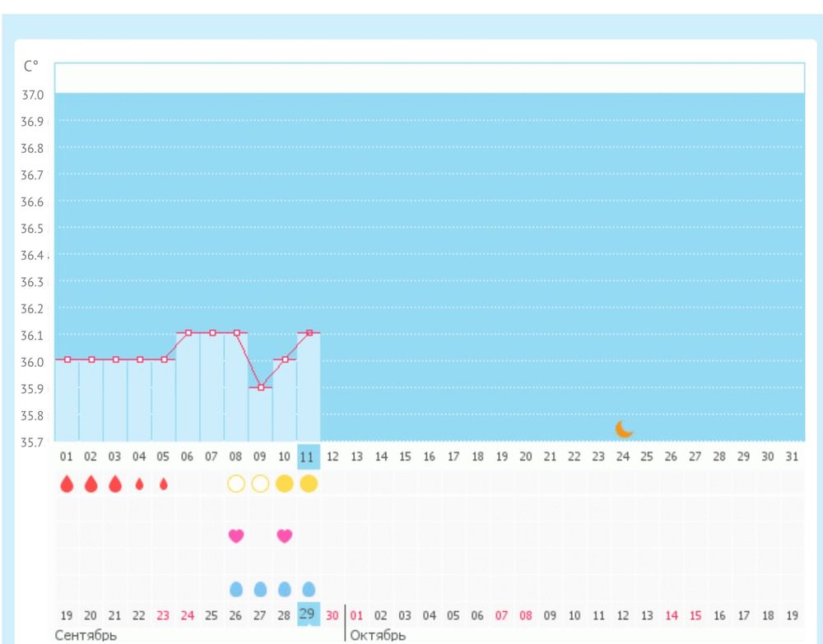
Task: Click the blue drop icon under day 11
Action: [309, 589]
